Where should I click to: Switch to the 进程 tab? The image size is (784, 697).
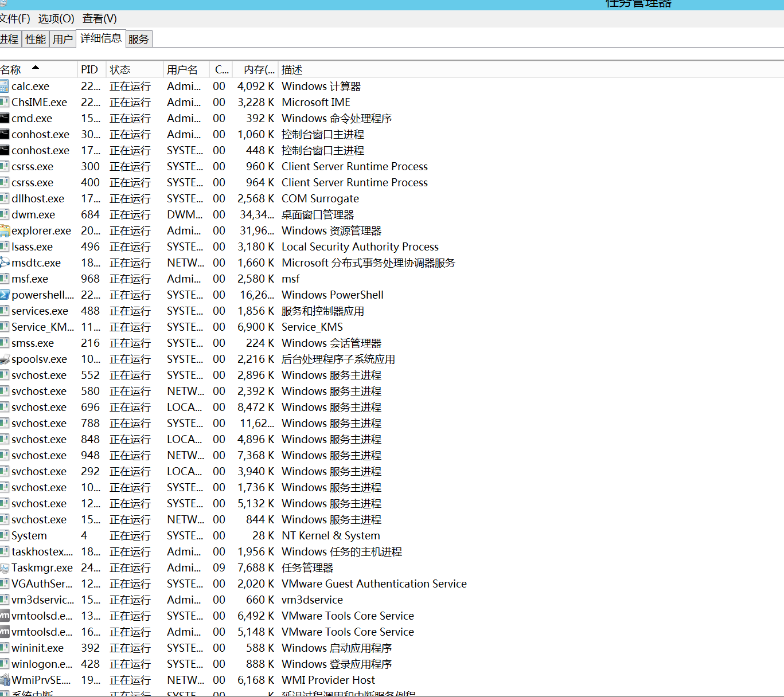pos(10,40)
